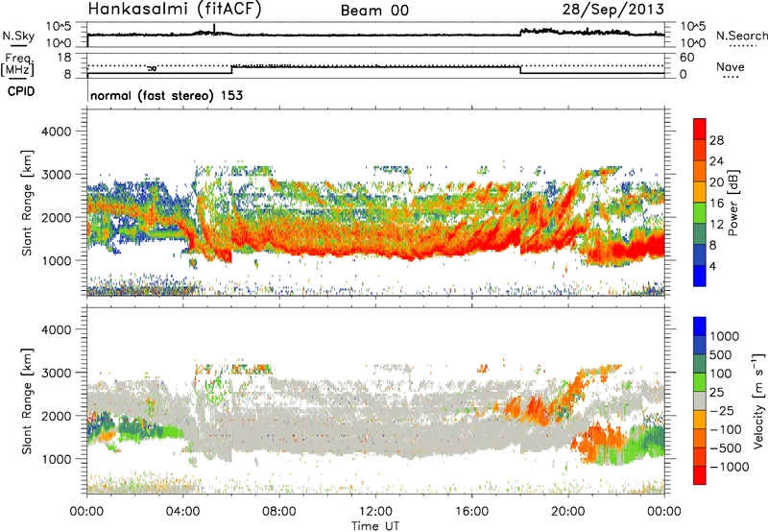This screenshot has height=532, width=768.
Task: Click the Time UT axis title
Action: (375, 525)
